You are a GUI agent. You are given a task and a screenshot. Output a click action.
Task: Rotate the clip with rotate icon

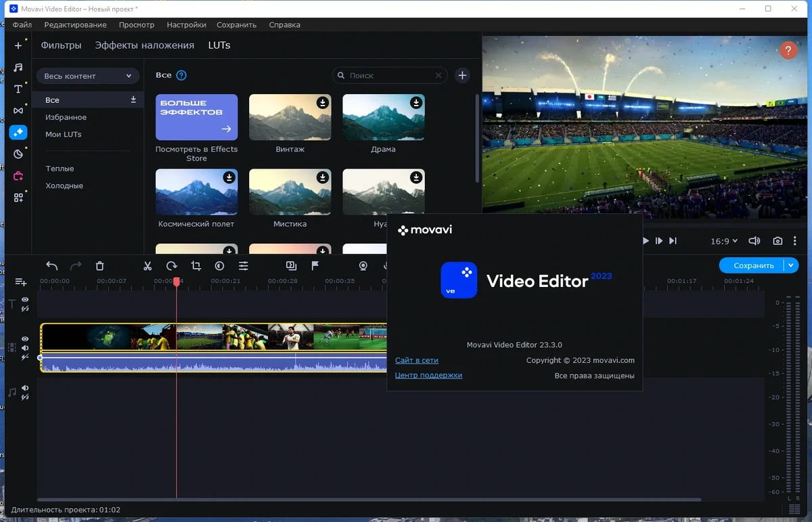[x=171, y=266]
